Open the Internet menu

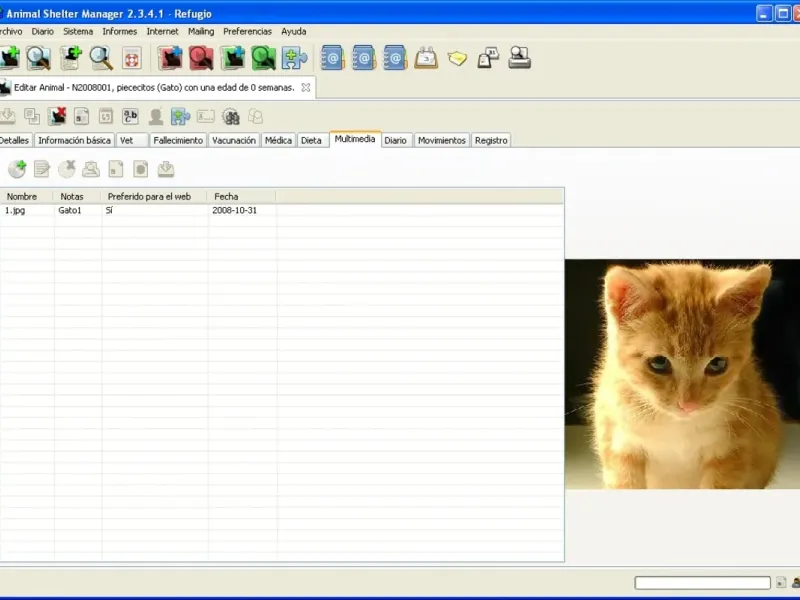(162, 31)
